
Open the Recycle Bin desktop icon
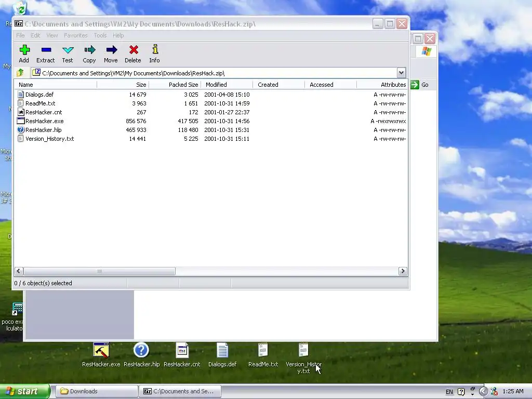20,8
